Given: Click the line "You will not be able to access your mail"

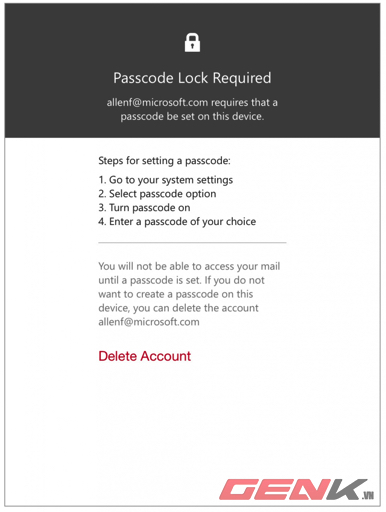Looking at the screenshot, I should [189, 266].
